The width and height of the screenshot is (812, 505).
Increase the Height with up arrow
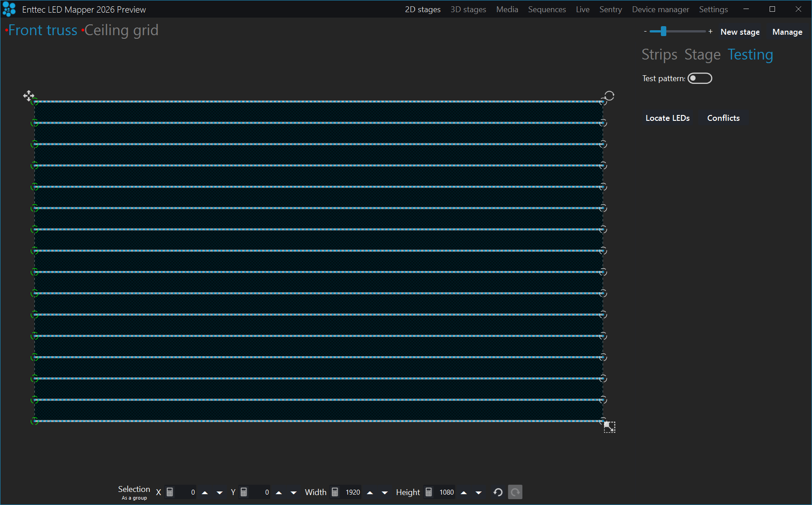pos(464,492)
